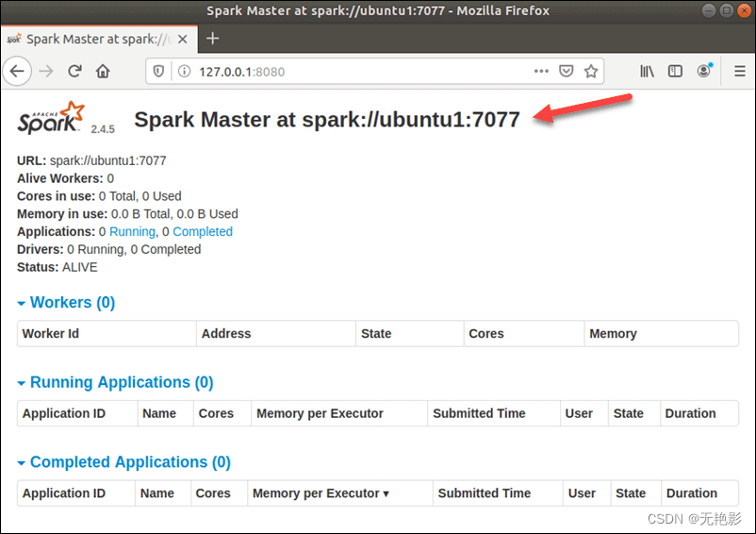
Task: Sort Completed Applications by State
Action: point(631,493)
